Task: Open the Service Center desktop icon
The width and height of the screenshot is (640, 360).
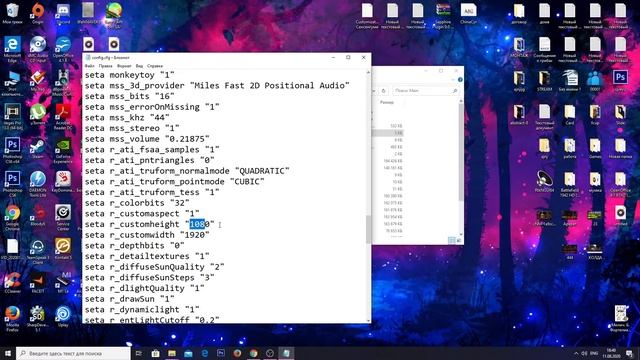Action: click(63, 218)
